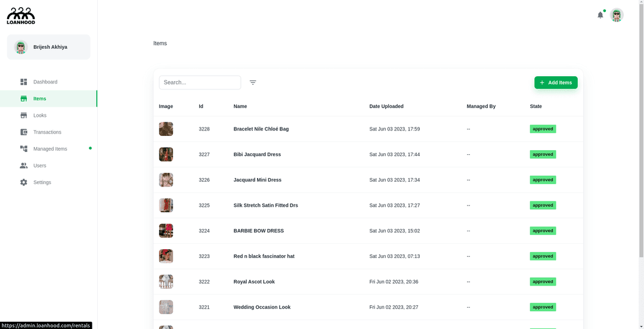
Task: Click approved badge for item 3227
Action: [543, 154]
